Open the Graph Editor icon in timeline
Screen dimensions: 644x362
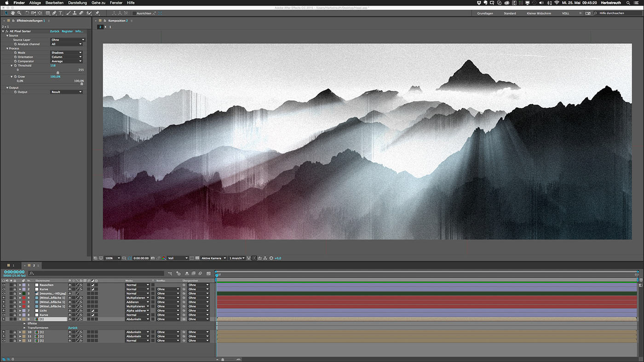208,273
